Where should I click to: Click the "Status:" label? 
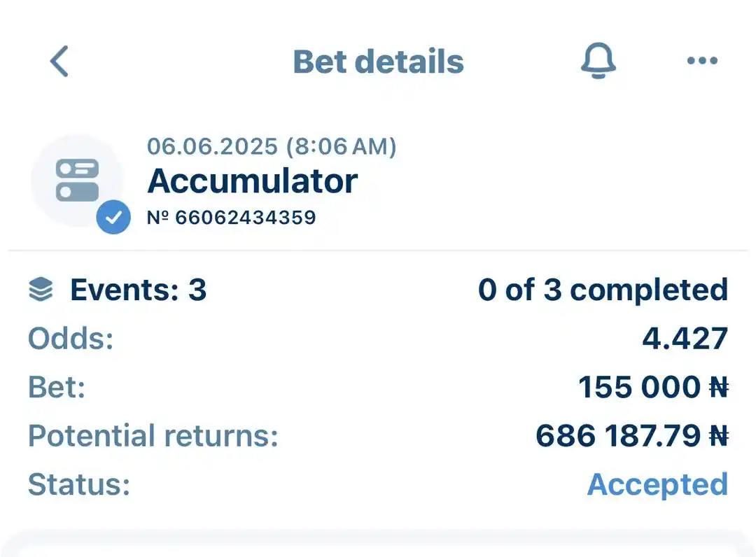79,484
